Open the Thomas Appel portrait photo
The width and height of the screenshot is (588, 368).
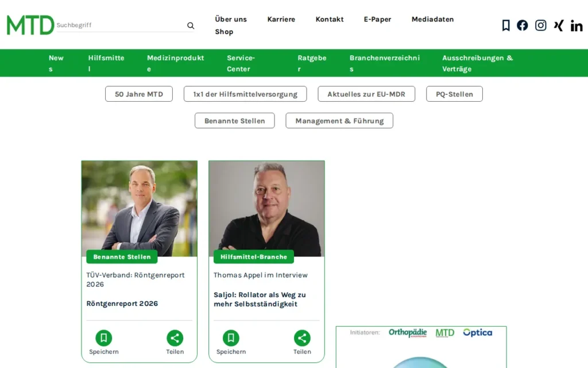[x=266, y=208]
